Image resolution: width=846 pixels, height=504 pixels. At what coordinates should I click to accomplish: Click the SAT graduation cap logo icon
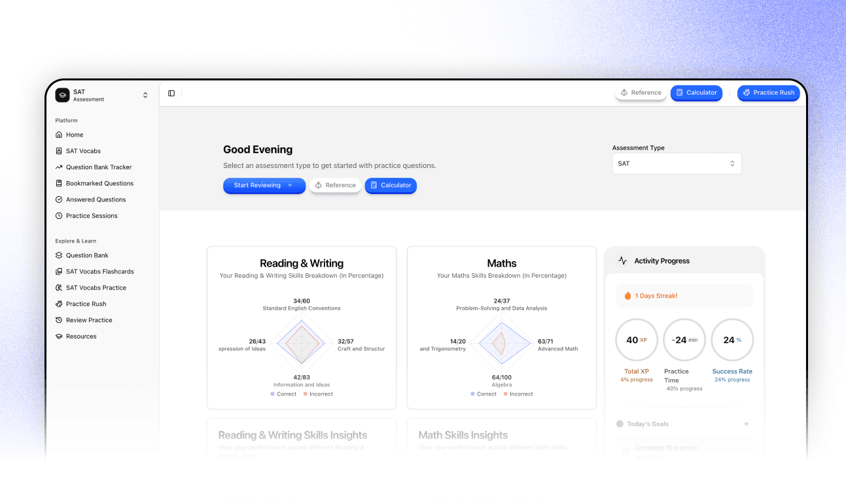[x=62, y=95]
